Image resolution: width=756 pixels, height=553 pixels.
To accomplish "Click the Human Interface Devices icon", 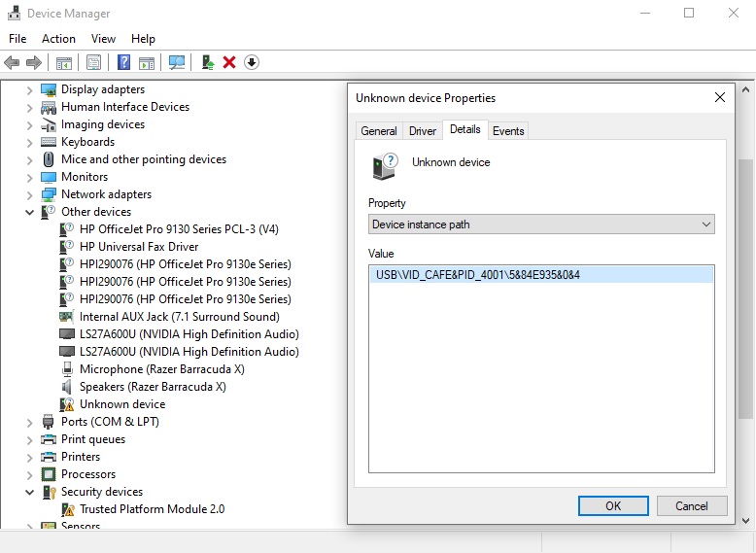I will [49, 107].
